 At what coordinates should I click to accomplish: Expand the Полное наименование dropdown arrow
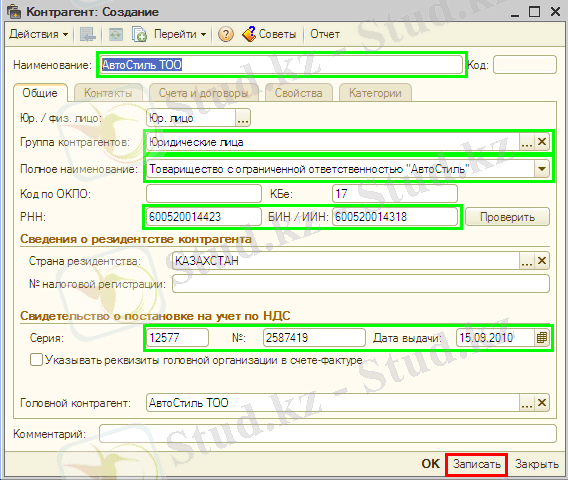tap(542, 169)
